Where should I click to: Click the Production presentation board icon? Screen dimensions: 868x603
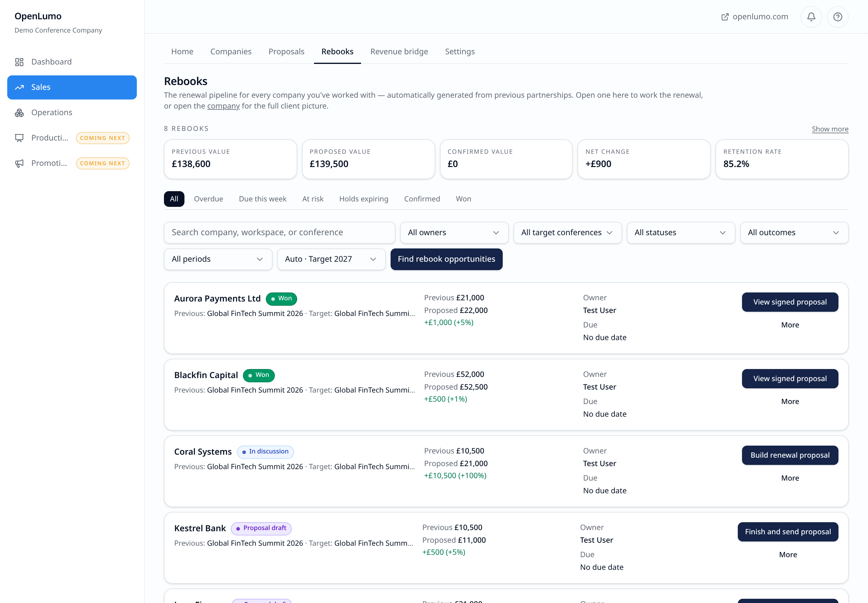(19, 138)
